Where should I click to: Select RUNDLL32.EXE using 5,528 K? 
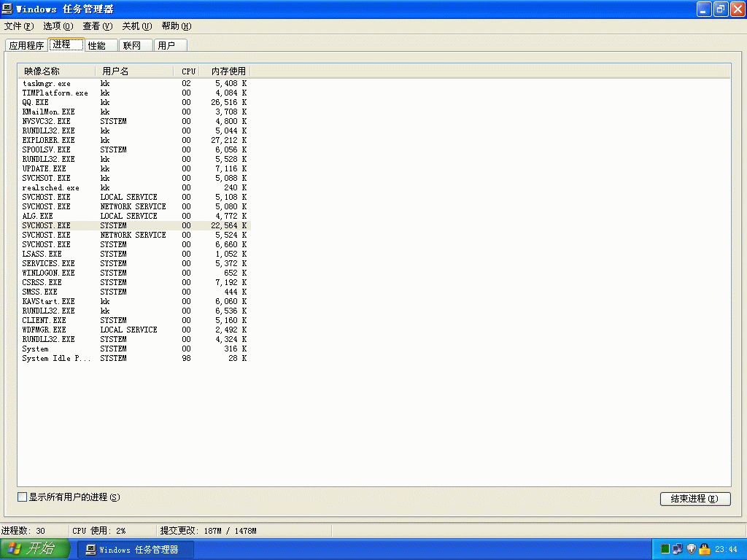point(134,159)
